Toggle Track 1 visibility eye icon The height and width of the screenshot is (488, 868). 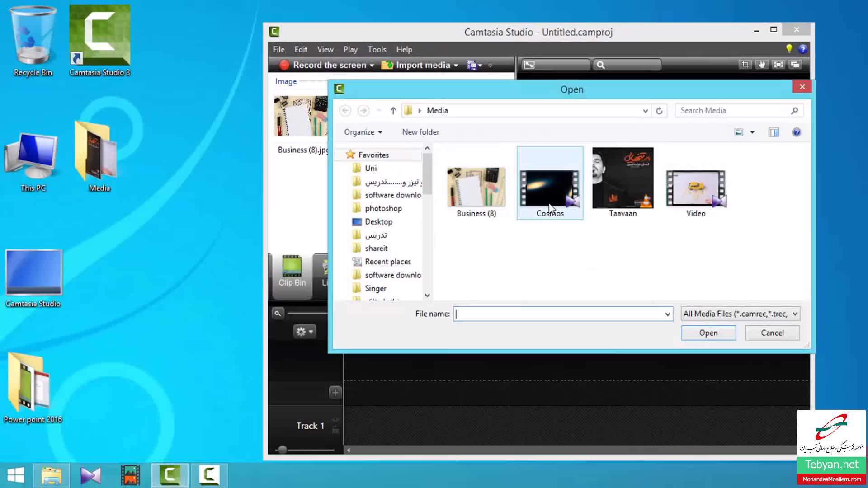(x=335, y=420)
